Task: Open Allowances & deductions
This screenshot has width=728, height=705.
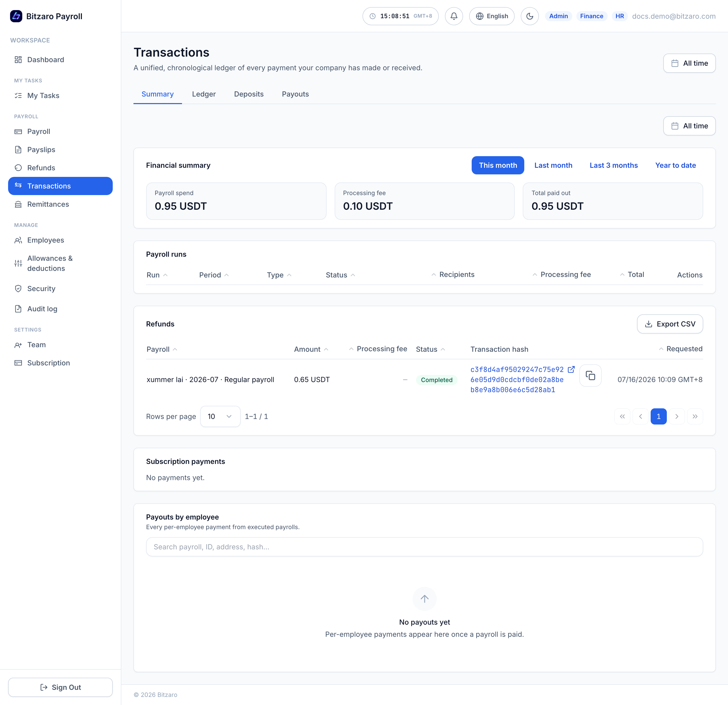Action: pos(60,263)
